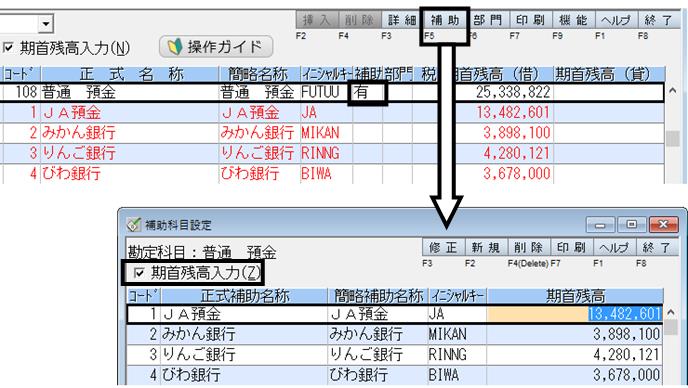Click the 正式補助名称 column header
The image size is (688, 388).
point(244,296)
